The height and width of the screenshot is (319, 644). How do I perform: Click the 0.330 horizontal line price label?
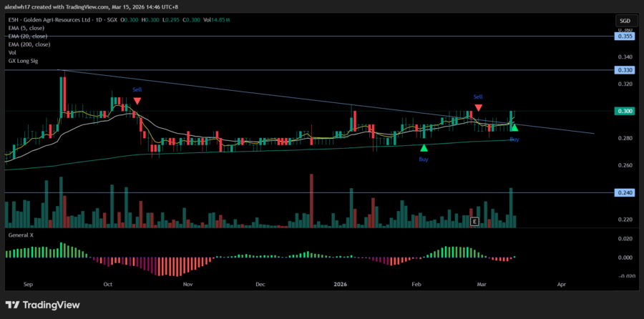(624, 70)
